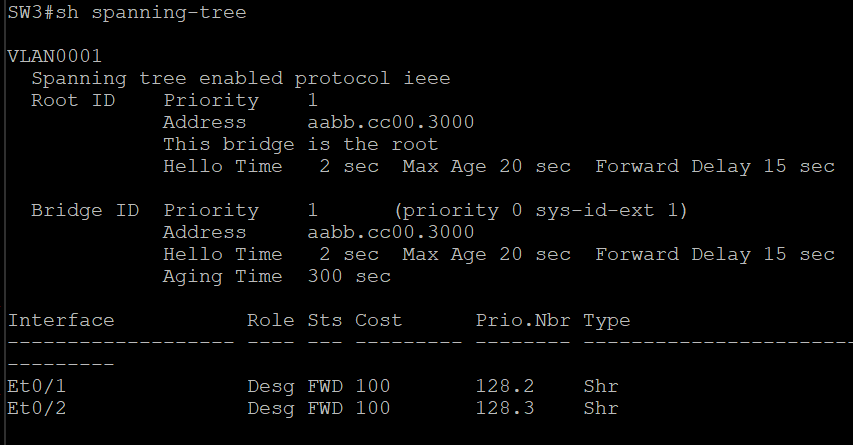Image resolution: width=853 pixels, height=445 pixels.
Task: Click the Interface column header
Action: (61, 320)
